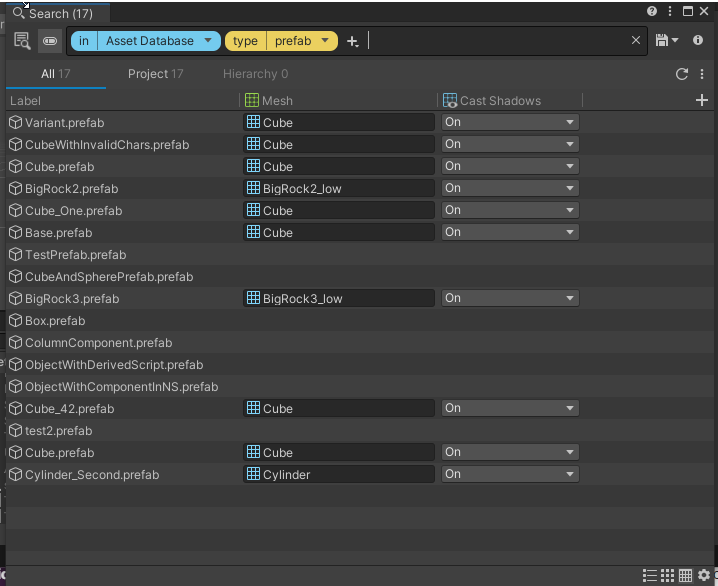Toggle the query block mode button
The height and width of the screenshot is (586, 718).
tap(49, 41)
